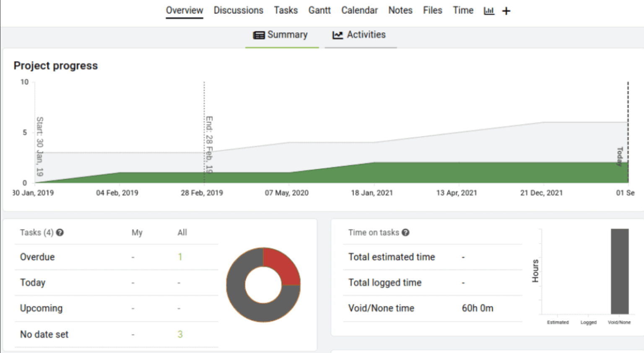Screen dimensions: 644x353
Task: Open the Notes tab
Action: (x=400, y=10)
